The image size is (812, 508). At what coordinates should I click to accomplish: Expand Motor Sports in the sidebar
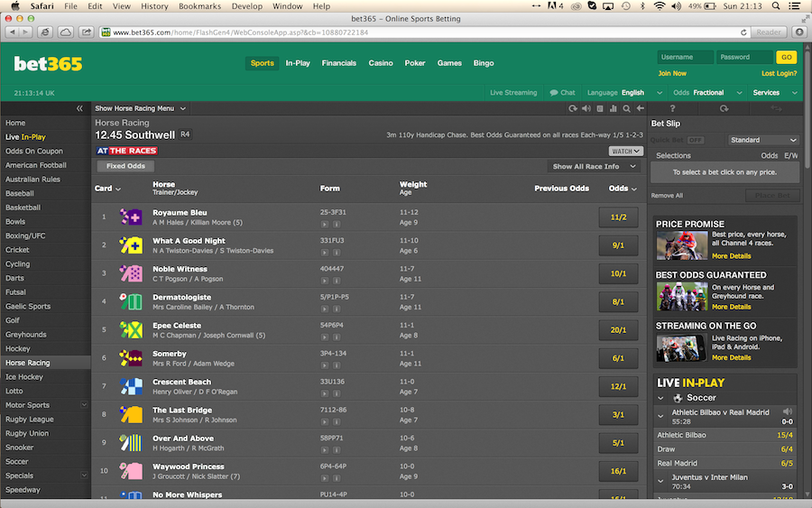(84, 405)
